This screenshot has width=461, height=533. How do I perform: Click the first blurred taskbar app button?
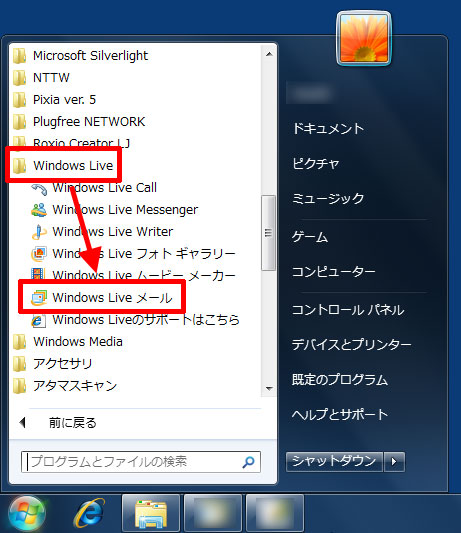pos(213,513)
